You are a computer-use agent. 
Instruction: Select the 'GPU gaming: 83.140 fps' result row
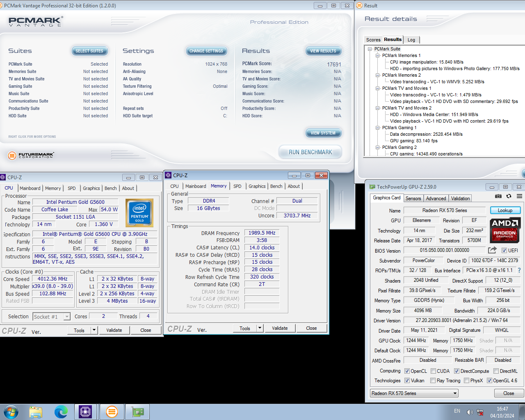point(414,141)
